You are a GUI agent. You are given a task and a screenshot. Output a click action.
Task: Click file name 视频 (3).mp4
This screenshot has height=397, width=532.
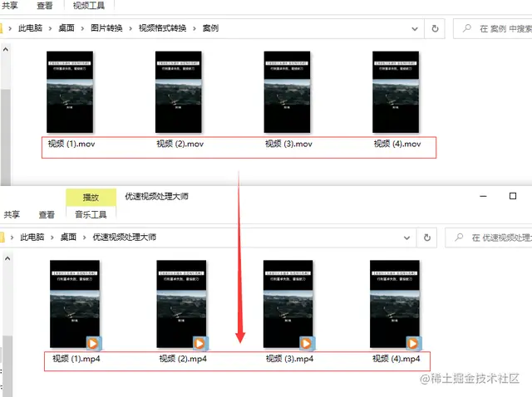pyautogui.click(x=289, y=359)
